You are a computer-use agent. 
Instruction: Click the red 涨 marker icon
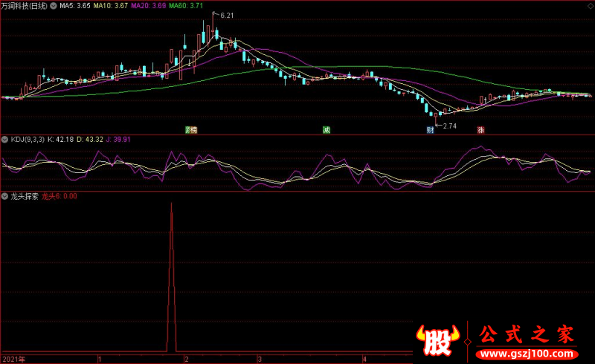[x=480, y=130]
